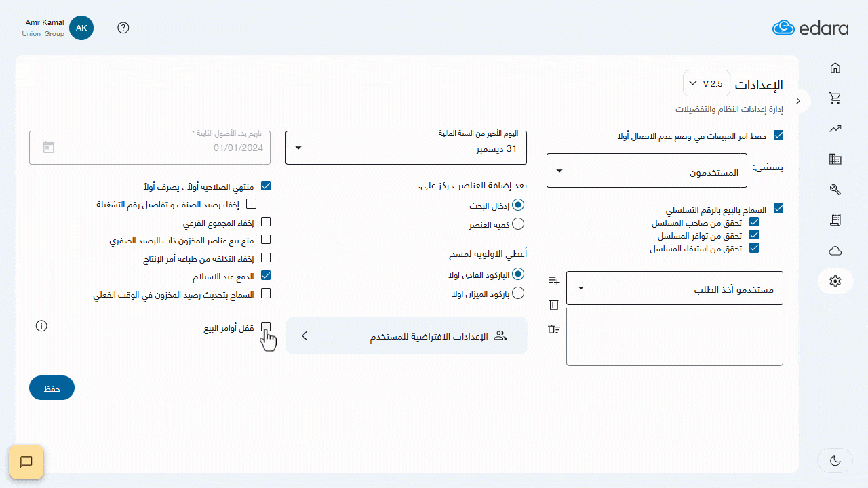Select the cloud sidebar icon
The height and width of the screenshot is (488, 868).
pyautogui.click(x=835, y=251)
